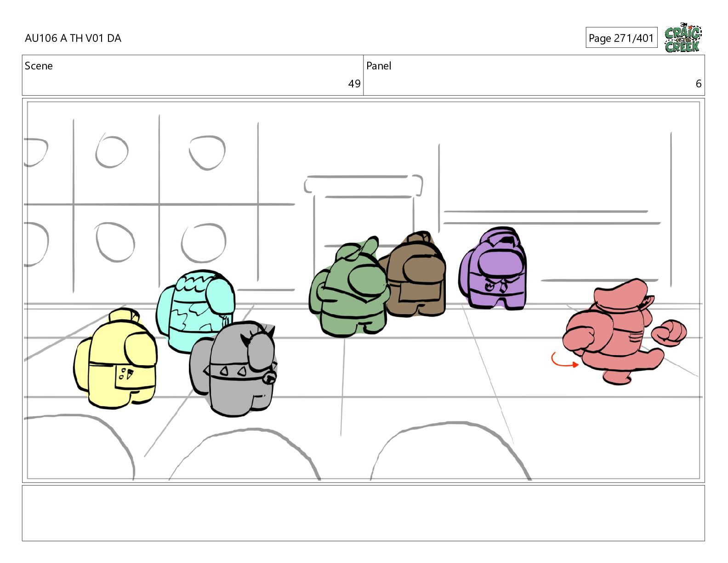Click the Craig of the Creek logo
Viewport: 728px width, 563px height.
(683, 38)
